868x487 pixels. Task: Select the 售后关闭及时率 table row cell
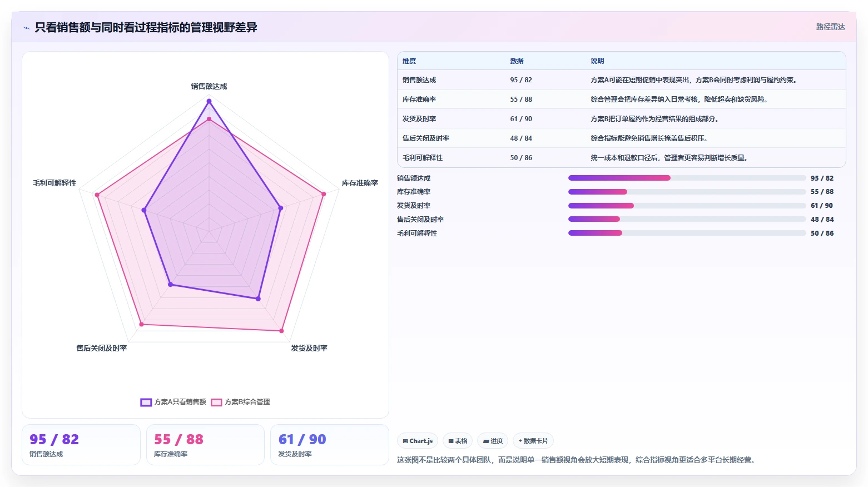(426, 138)
